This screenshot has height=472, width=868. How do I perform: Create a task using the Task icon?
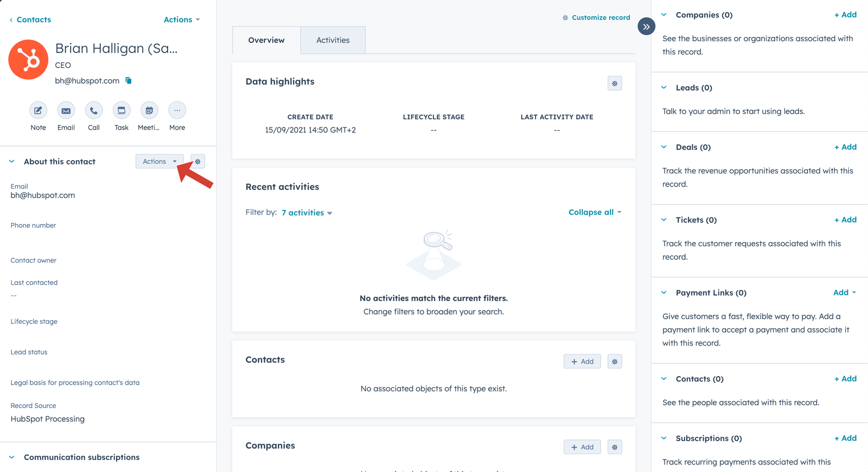122,111
